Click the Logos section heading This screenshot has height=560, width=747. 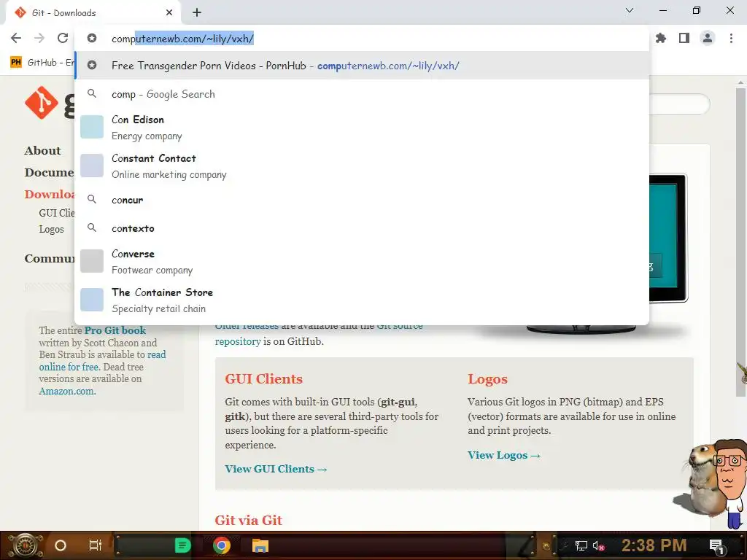[487, 379]
